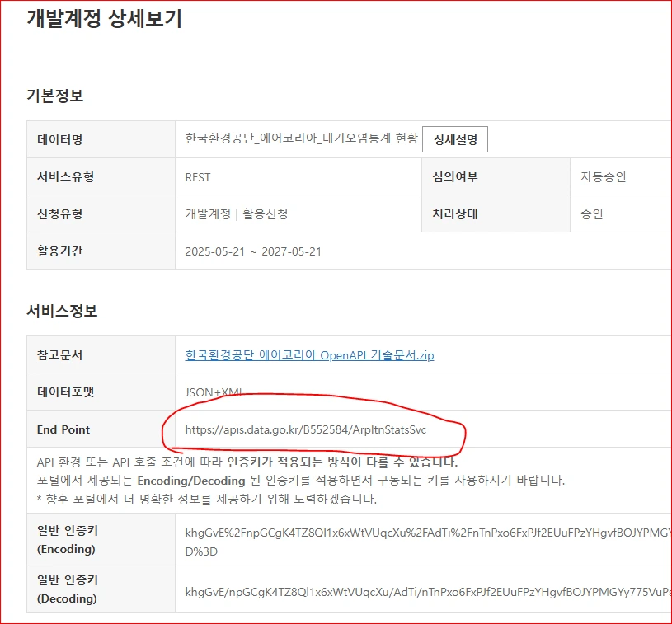
Task: Click the REST service type value
Action: [198, 177]
